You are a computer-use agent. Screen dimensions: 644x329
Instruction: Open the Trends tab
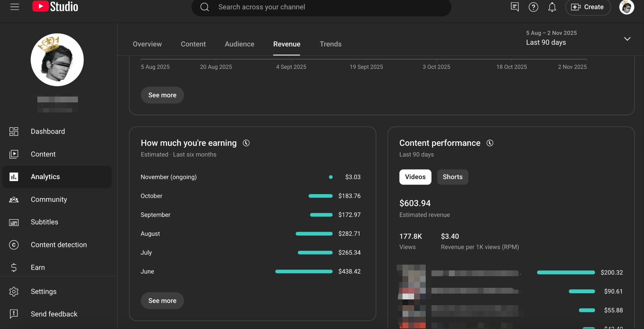click(330, 44)
